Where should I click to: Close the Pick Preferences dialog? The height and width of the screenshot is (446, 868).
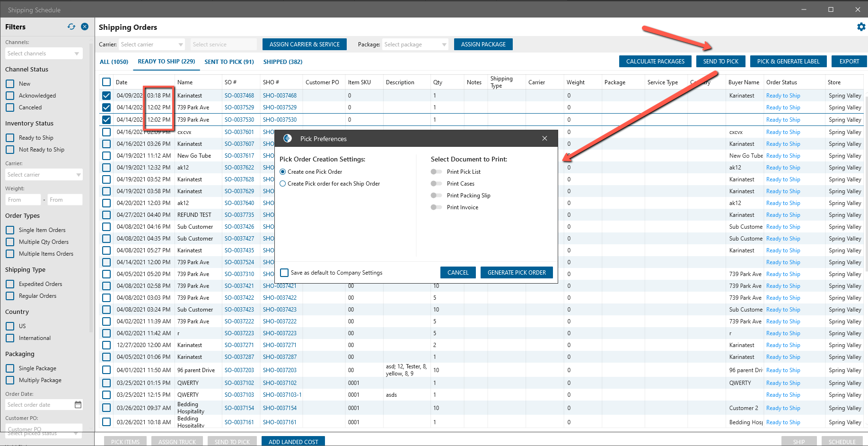point(544,138)
